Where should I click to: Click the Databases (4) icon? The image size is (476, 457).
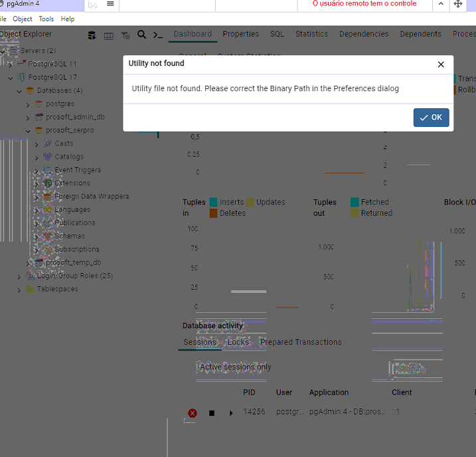(30, 90)
